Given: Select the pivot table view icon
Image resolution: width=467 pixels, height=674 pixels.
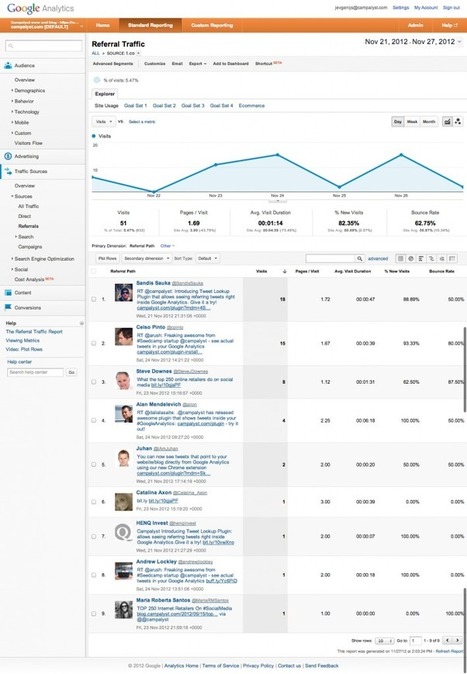Looking at the screenshot, I should click(452, 258).
